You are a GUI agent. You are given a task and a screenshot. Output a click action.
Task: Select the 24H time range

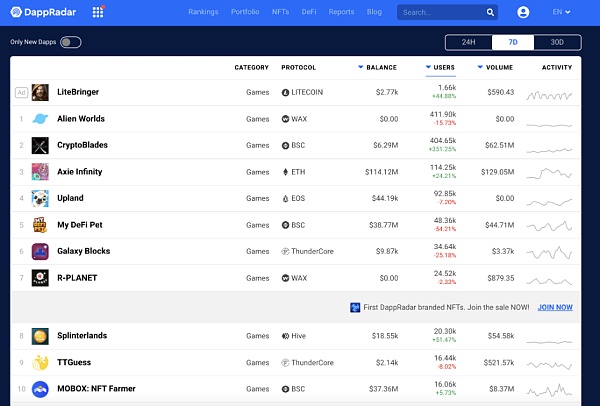469,42
